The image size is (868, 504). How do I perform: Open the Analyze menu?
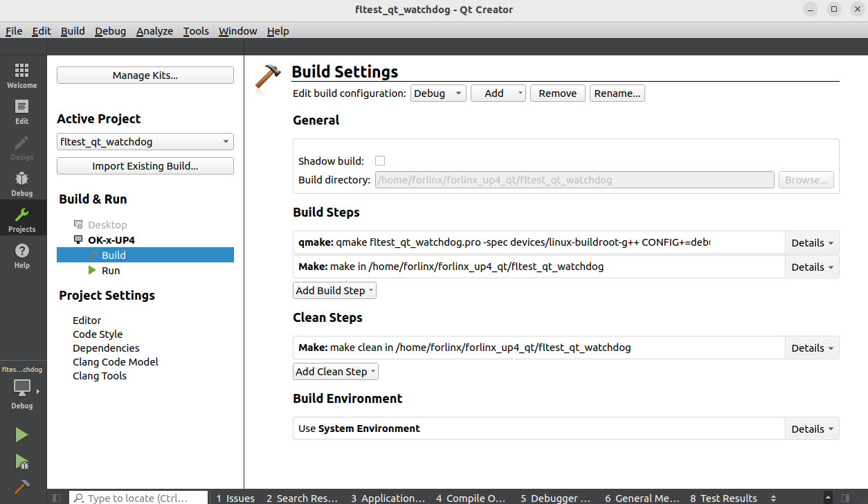click(154, 31)
